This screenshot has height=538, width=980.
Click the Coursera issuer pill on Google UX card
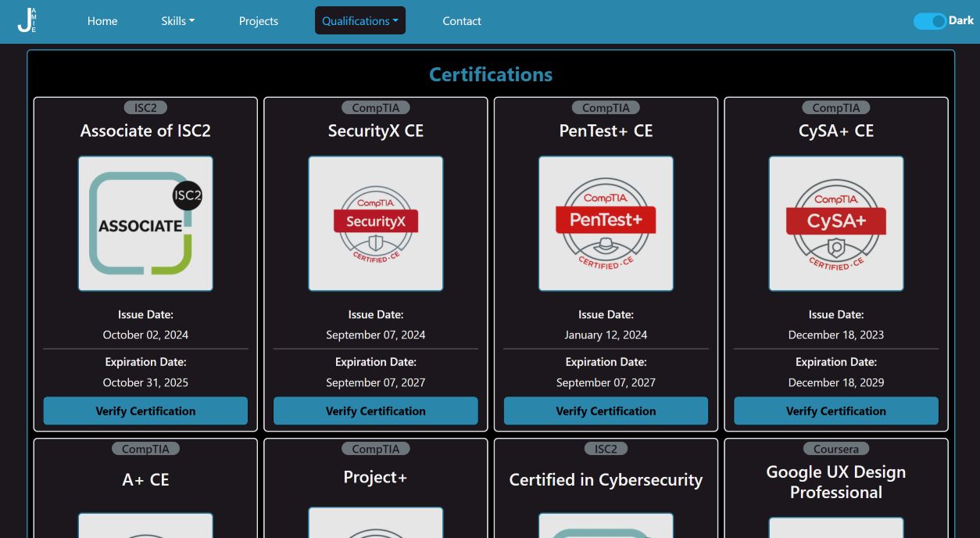pos(835,448)
